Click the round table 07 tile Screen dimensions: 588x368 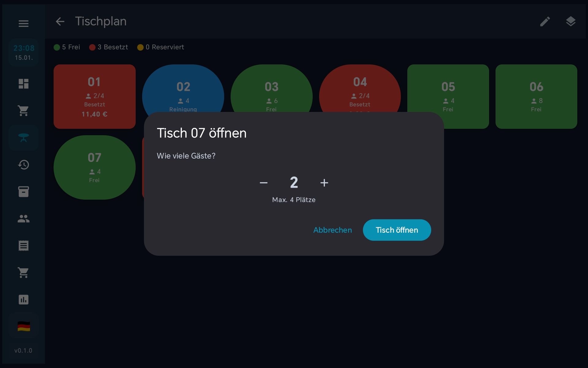95,167
